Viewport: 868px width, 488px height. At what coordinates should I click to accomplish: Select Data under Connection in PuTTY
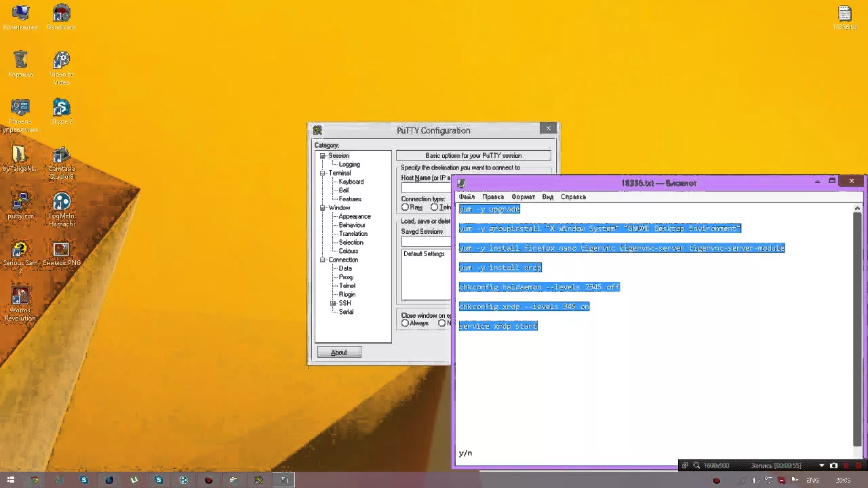click(x=345, y=269)
